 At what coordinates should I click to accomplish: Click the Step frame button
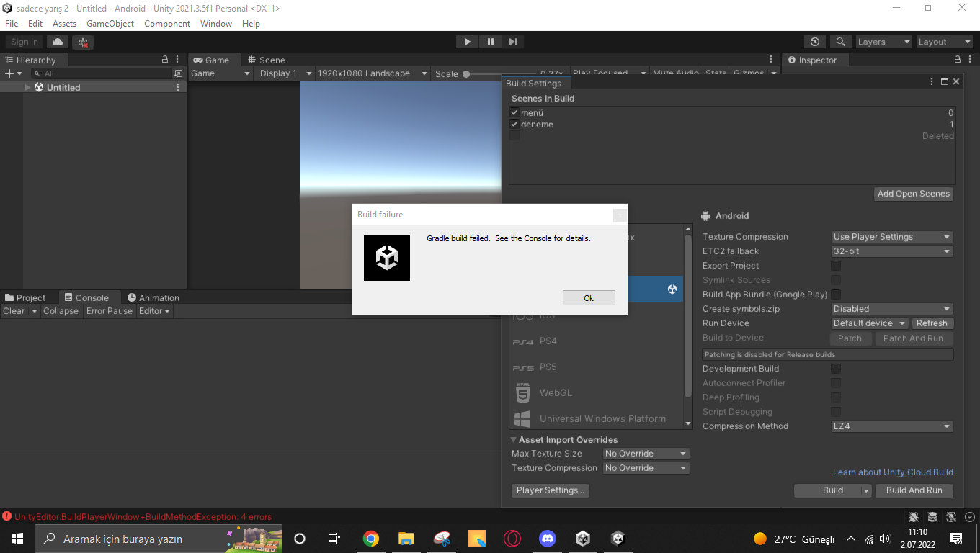513,42
